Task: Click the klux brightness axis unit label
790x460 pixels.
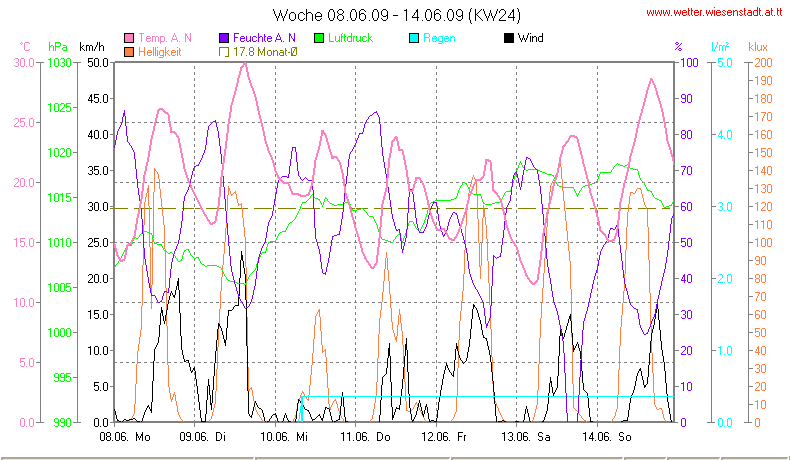Action: click(758, 47)
